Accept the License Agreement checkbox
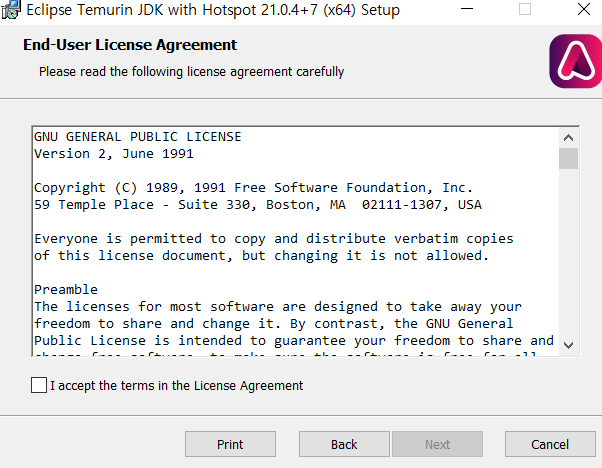The width and height of the screenshot is (602, 468). tap(39, 385)
